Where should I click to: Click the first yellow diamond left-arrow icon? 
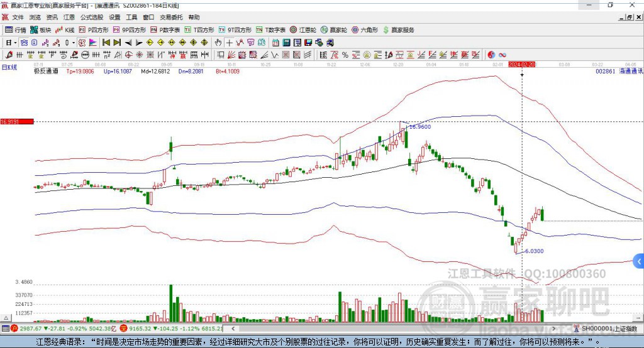click(150, 43)
